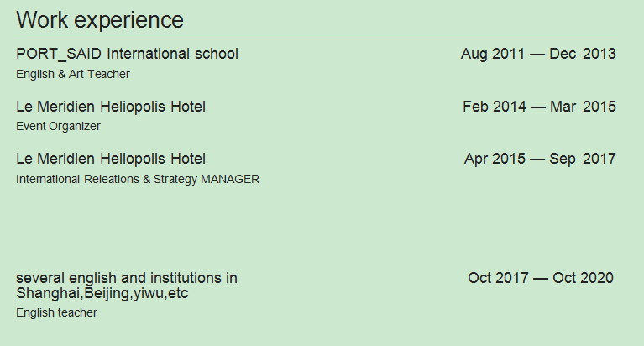This screenshot has height=346, width=644.
Task: Click the English teacher role text
Action: (x=56, y=313)
